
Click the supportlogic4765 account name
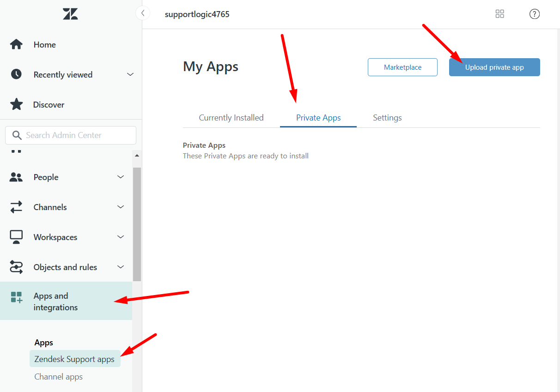[x=197, y=14]
